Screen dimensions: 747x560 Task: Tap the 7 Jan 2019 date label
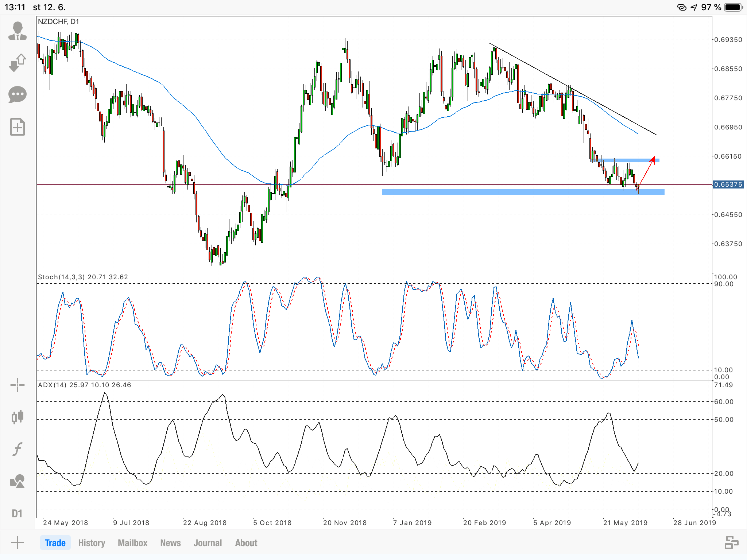[412, 522]
